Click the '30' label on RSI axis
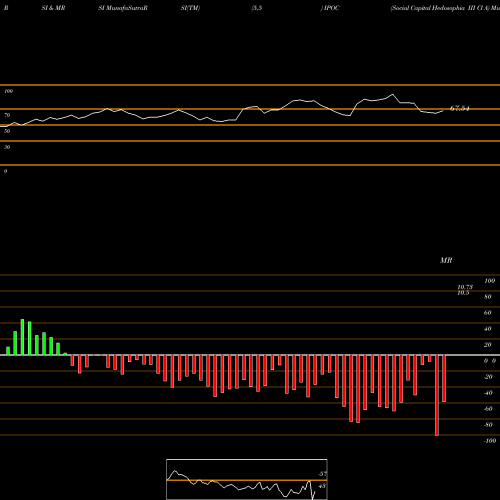Viewport: 500px width, 500px height. coord(7,147)
